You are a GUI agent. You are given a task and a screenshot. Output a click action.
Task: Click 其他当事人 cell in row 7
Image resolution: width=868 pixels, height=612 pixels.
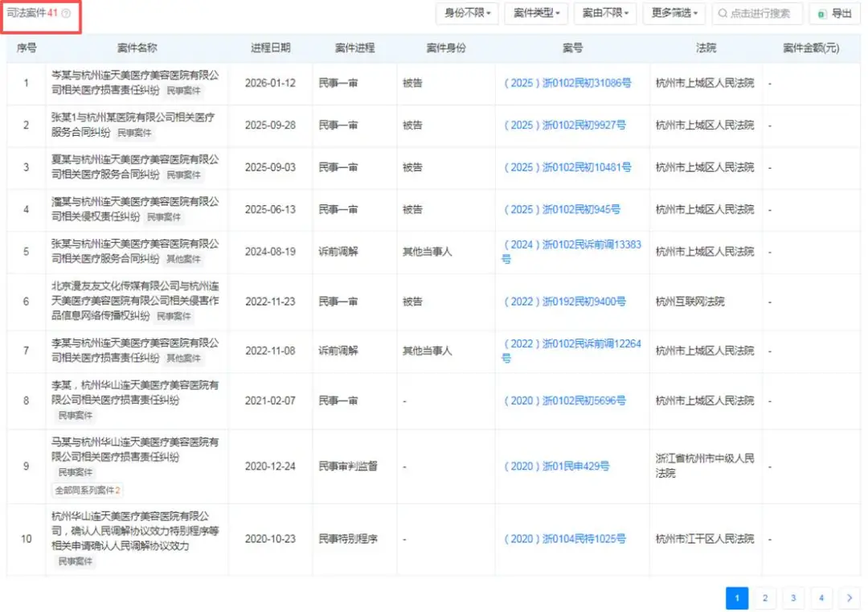pyautogui.click(x=427, y=351)
